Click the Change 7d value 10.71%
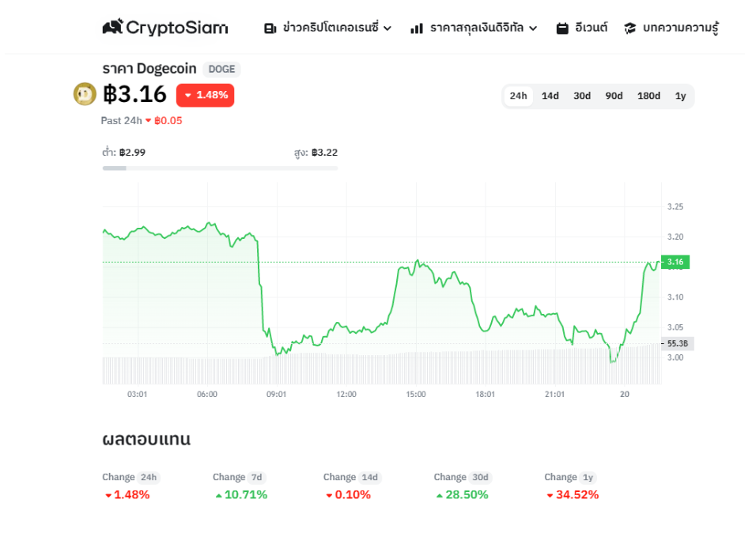Viewport: 756px width, 541px height. pos(241,494)
